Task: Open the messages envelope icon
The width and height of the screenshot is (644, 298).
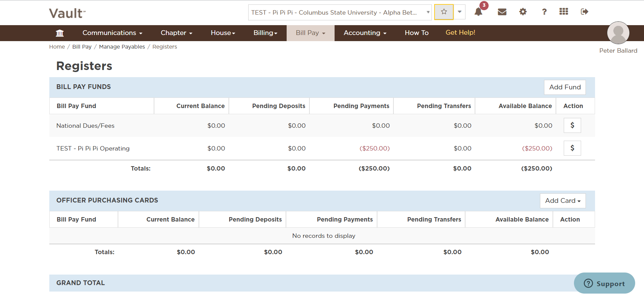Action: (502, 12)
